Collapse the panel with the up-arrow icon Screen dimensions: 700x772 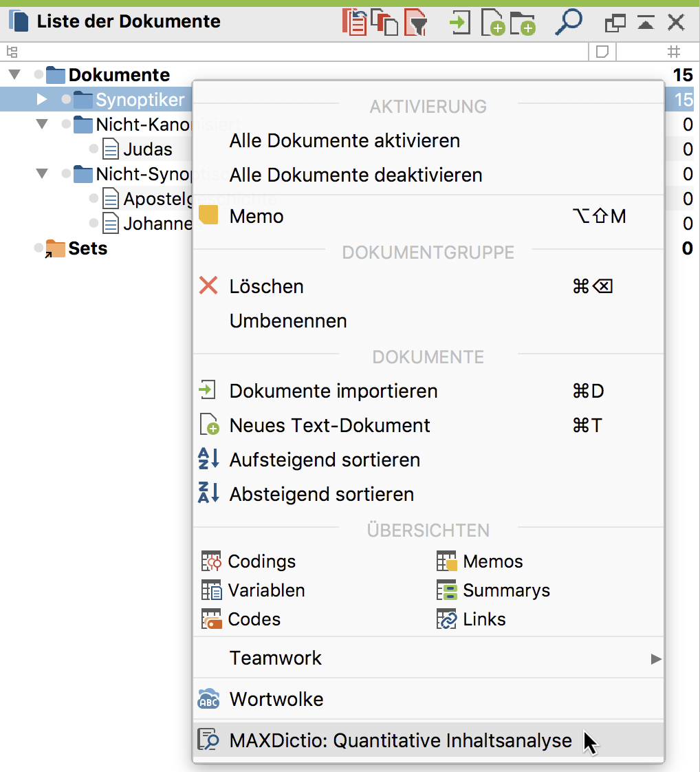click(646, 22)
